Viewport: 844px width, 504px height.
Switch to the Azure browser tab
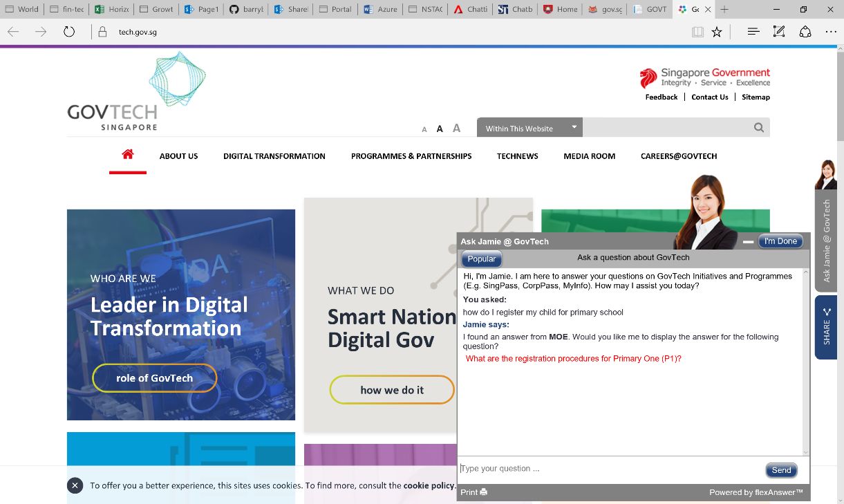380,10
